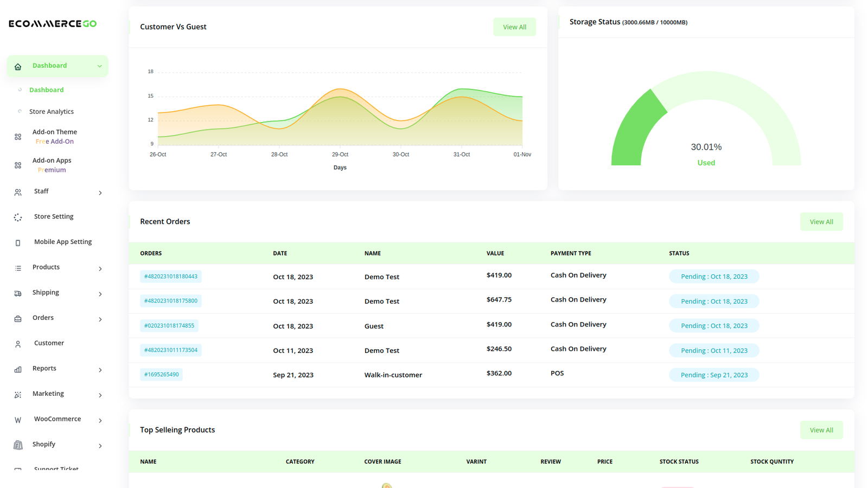868x488 pixels.
Task: Expand the Products submenu chevron
Action: tap(100, 268)
